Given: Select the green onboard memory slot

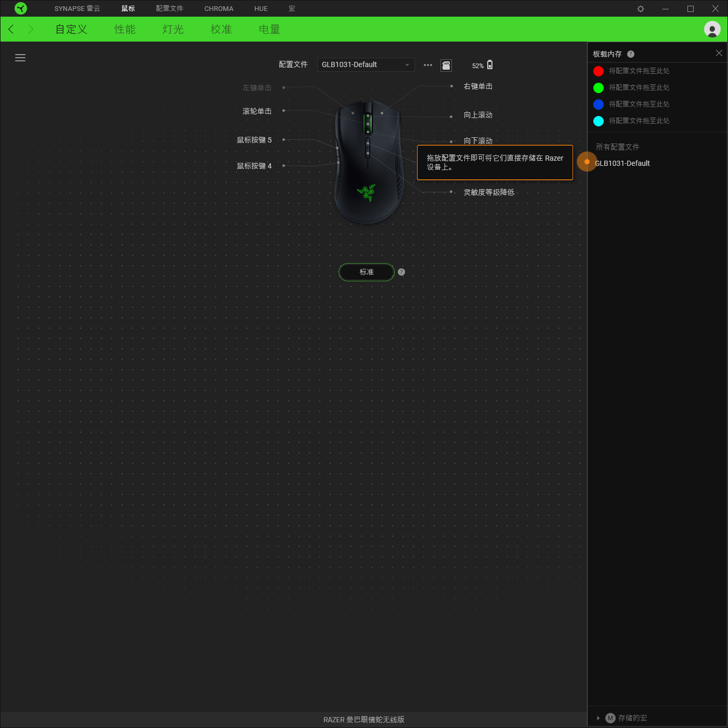Looking at the screenshot, I should coord(599,88).
